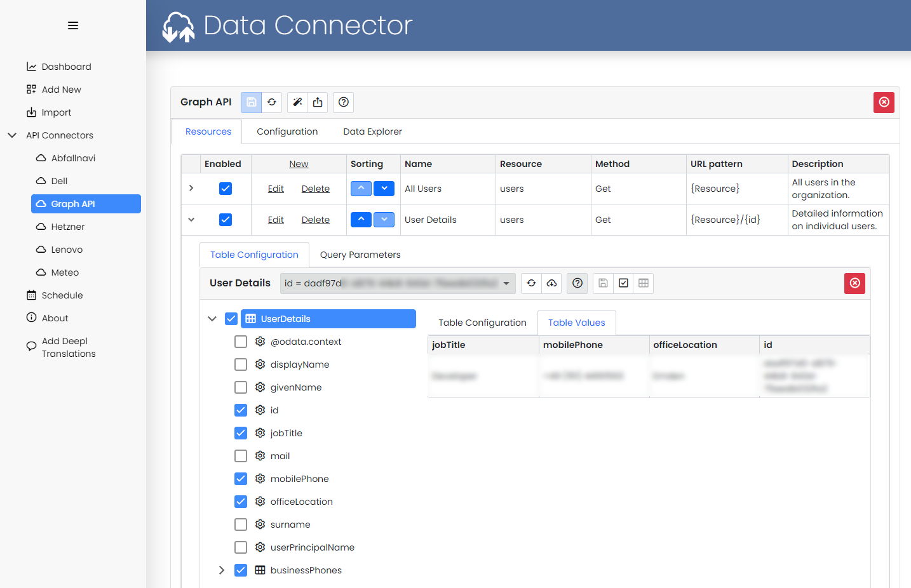Screen dimensions: 911x588
Task: Select the Resources tab
Action: tap(208, 131)
